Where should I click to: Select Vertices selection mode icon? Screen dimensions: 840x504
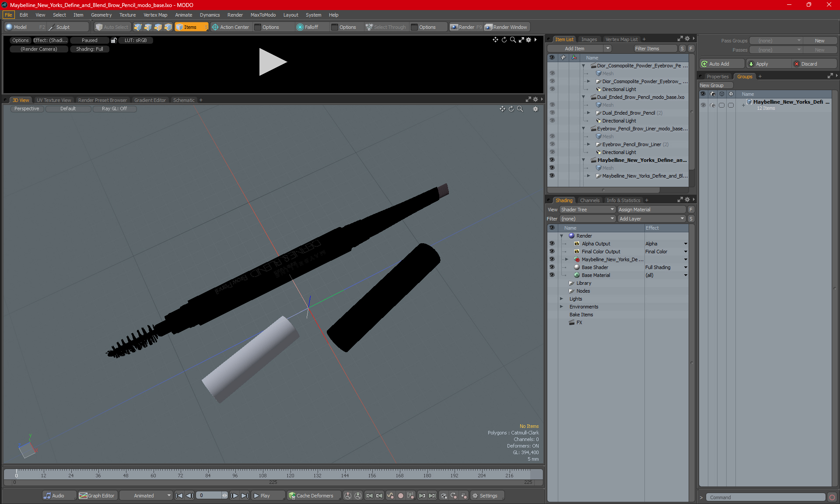[138, 27]
